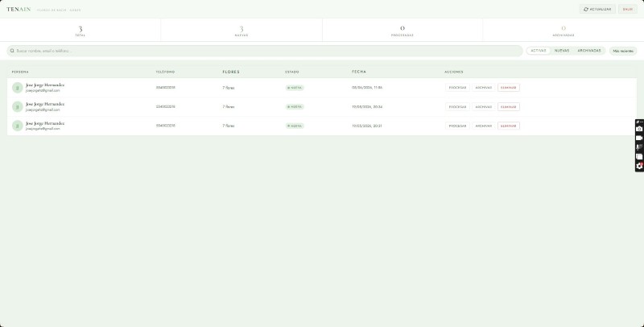
Task: Click phone number in the 20:31 row
Action: pyautogui.click(x=166, y=126)
